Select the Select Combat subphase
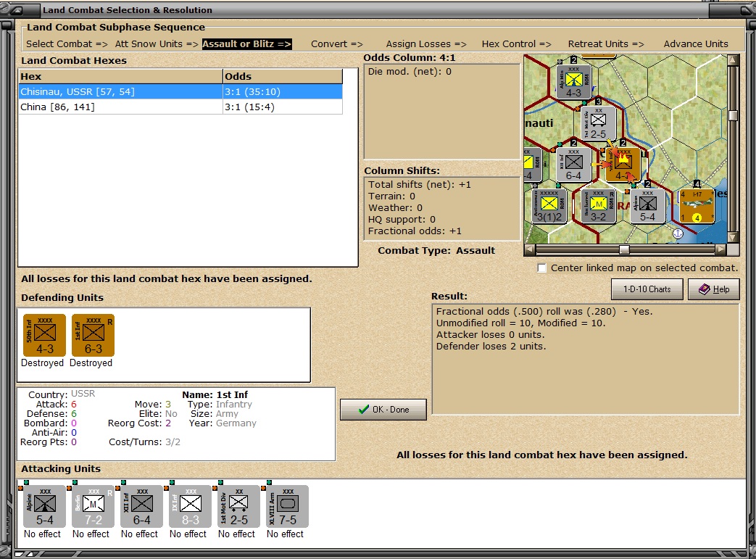This screenshot has height=559, width=756. click(67, 44)
